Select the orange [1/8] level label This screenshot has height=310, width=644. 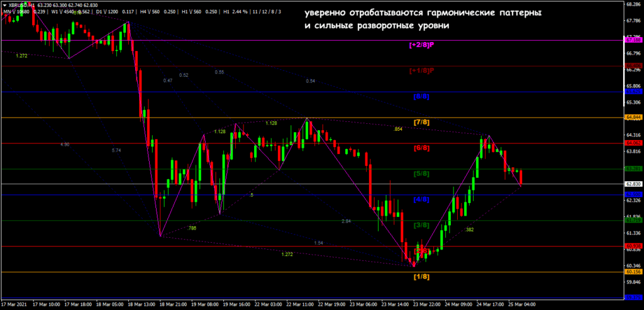pyautogui.click(x=421, y=277)
